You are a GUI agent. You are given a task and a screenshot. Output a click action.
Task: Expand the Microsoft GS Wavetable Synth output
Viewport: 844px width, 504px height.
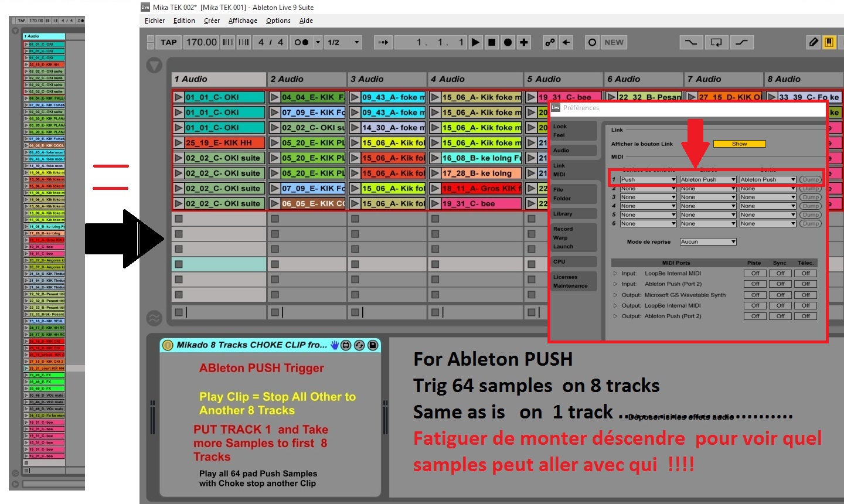[615, 295]
